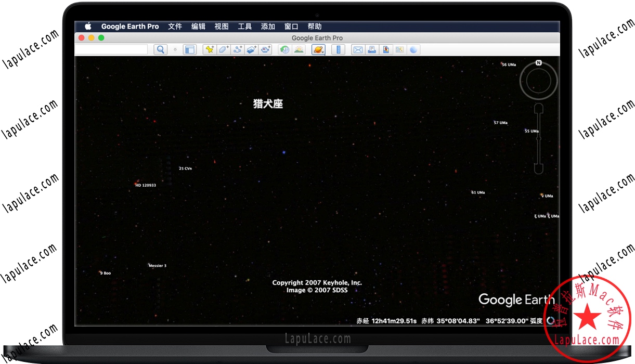Screen dimensions: 635x364
Task: Click the Print icon in the toolbar
Action: click(372, 49)
